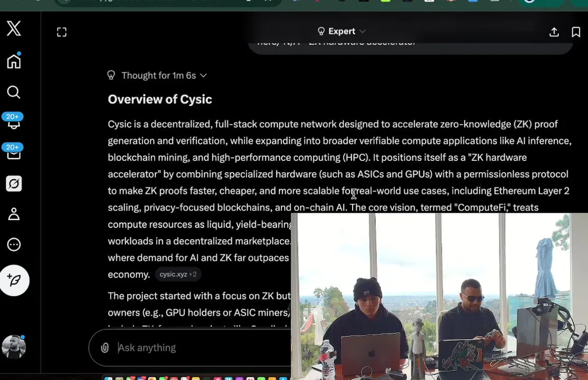The height and width of the screenshot is (380, 588).
Task: Toggle fullscreen focus mode icon
Action: coord(62,32)
